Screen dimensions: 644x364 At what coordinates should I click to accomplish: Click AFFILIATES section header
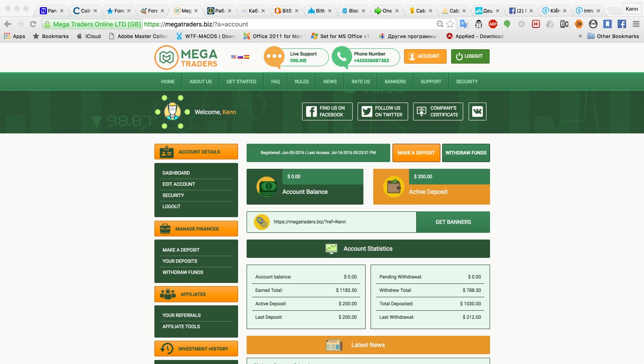196,294
